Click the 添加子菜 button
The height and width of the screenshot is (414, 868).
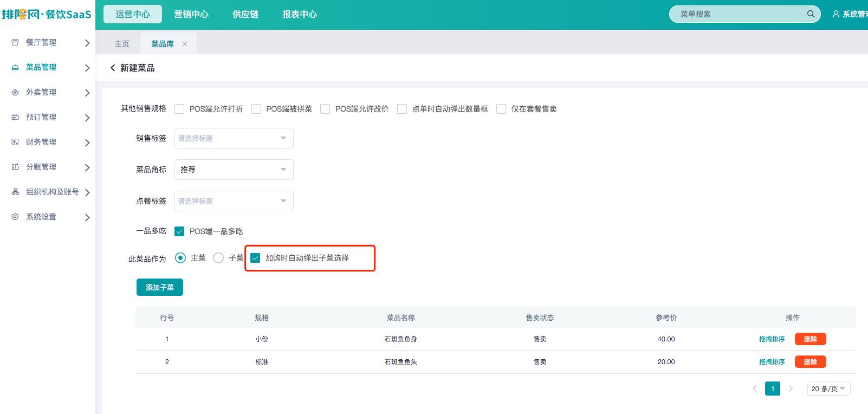pos(160,287)
